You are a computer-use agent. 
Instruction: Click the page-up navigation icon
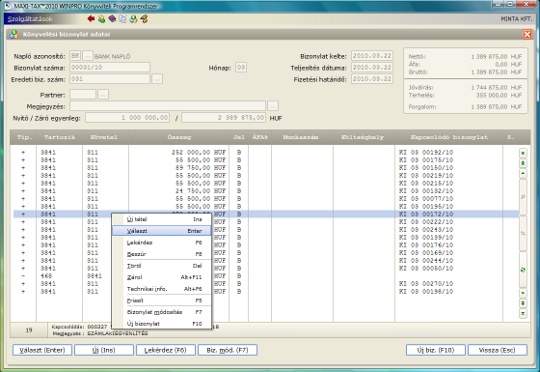pos(523,163)
